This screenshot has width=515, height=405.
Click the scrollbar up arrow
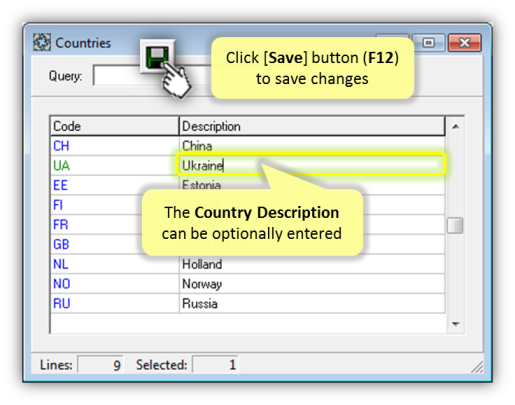[455, 126]
